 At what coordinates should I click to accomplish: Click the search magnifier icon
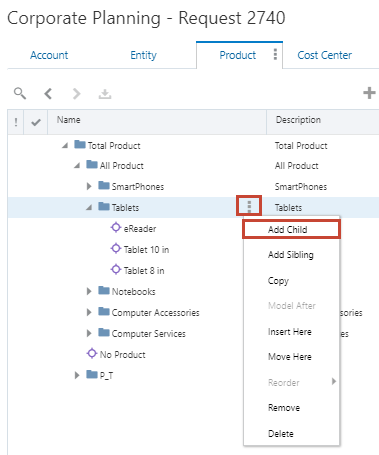tap(20, 93)
